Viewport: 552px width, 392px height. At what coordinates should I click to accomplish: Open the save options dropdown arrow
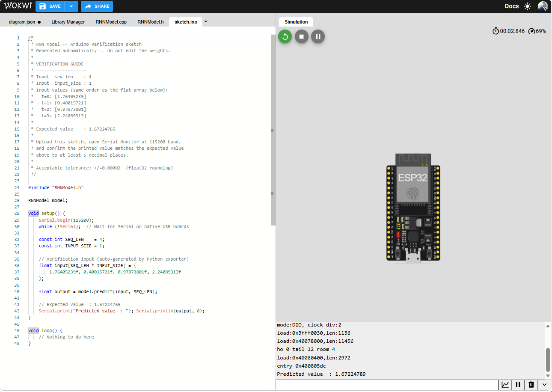(x=71, y=6)
